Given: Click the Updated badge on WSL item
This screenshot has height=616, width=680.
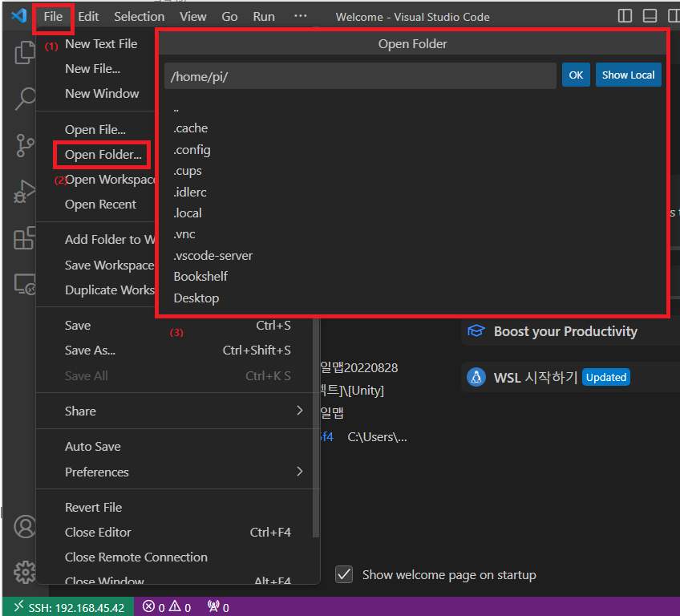Looking at the screenshot, I should click(x=606, y=377).
